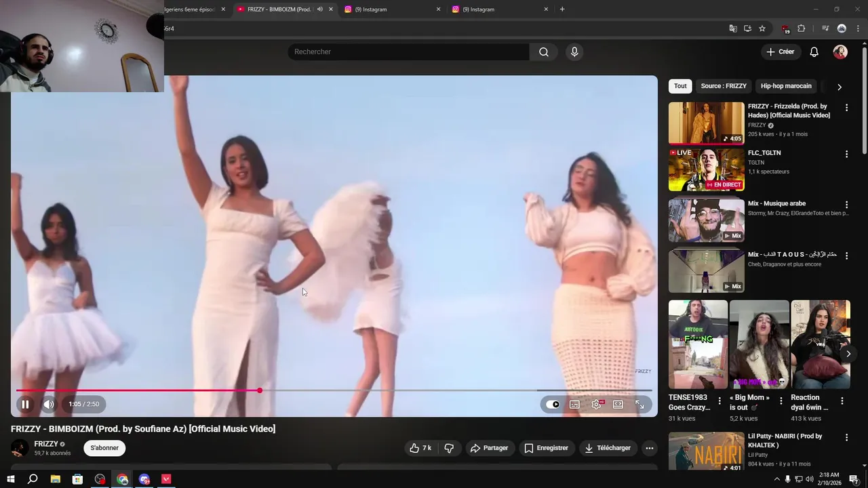Open the red extension with badge 19
868x488 pixels.
(x=785, y=28)
